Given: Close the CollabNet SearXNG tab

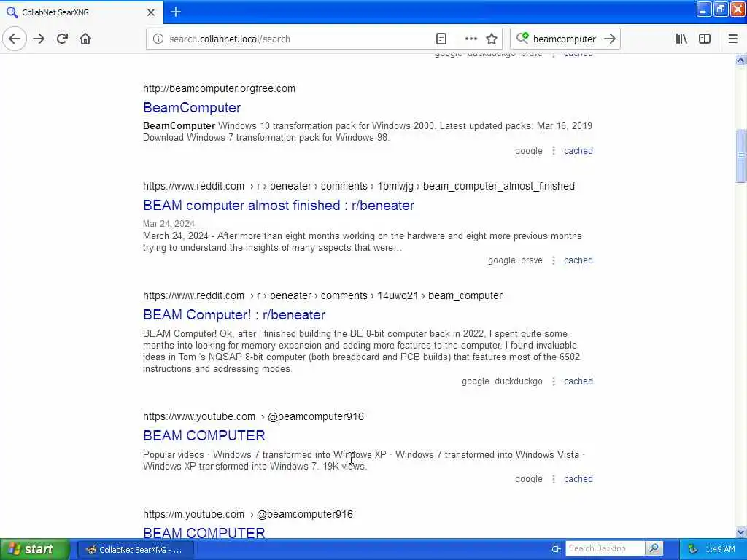Looking at the screenshot, I should pyautogui.click(x=150, y=12).
